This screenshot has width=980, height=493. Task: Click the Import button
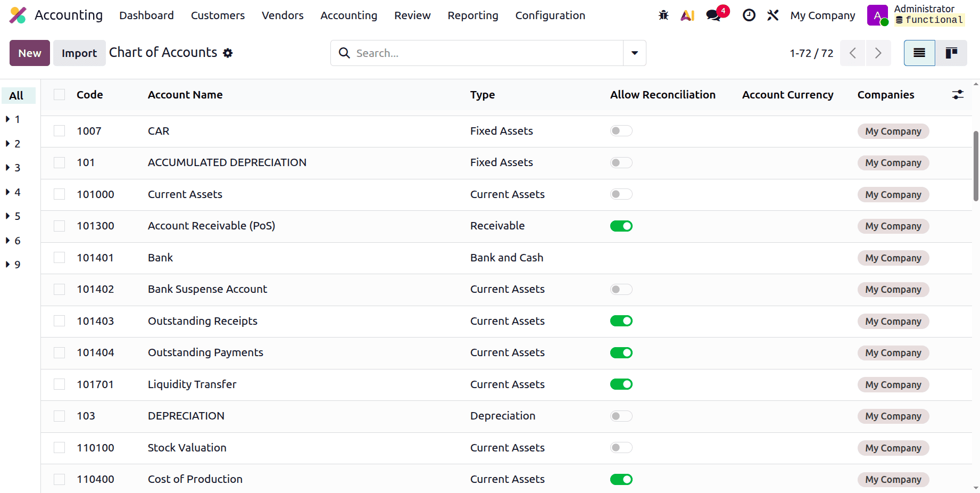click(79, 53)
